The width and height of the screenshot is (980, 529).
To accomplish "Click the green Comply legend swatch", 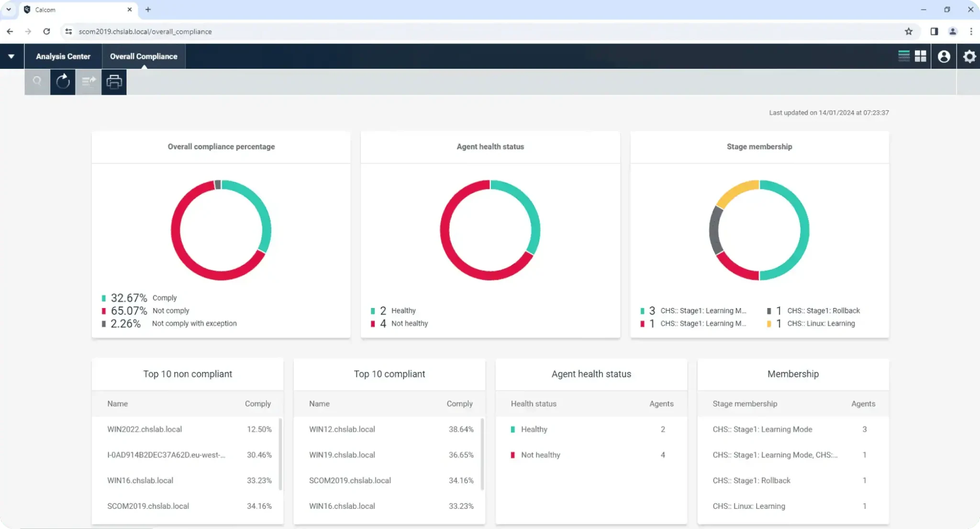I will point(104,298).
